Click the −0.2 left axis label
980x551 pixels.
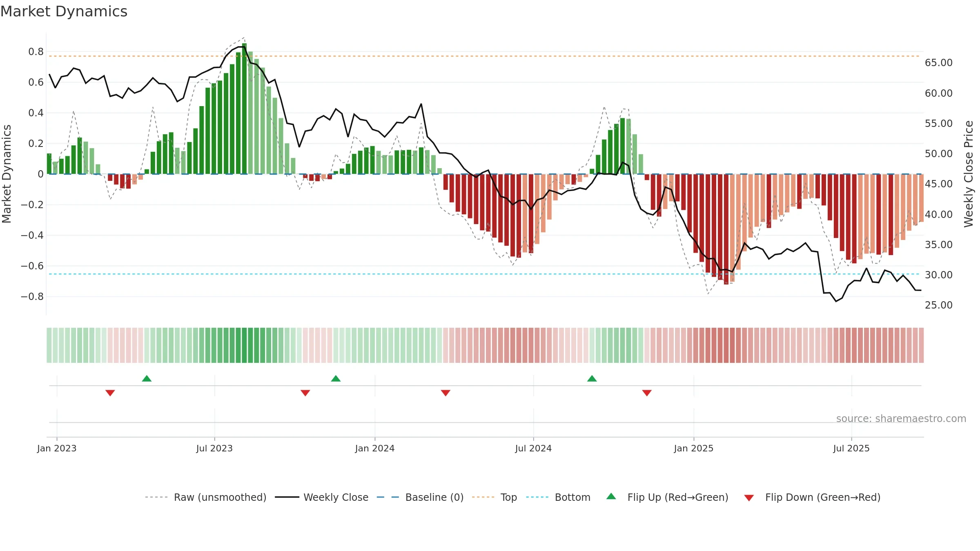[32, 204]
